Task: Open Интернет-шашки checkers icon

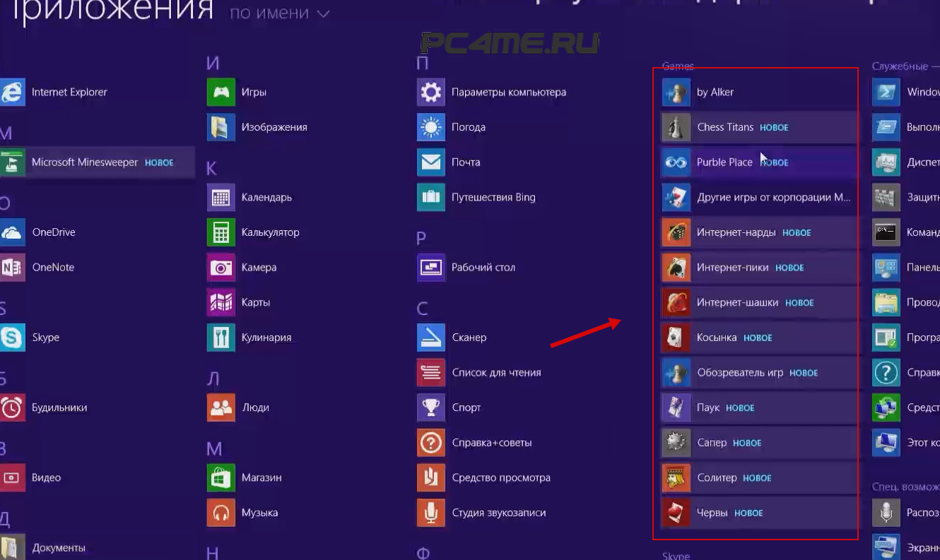Action: pyautogui.click(x=676, y=302)
